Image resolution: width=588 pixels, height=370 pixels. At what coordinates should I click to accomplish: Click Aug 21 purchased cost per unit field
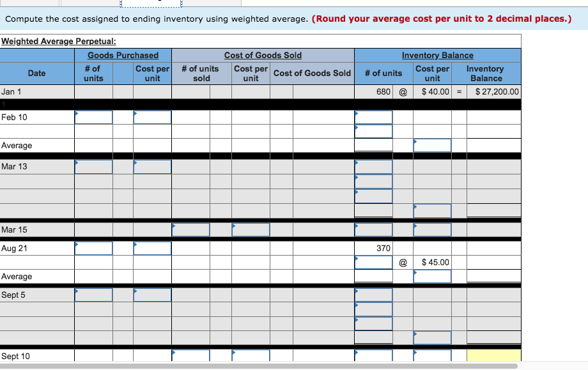tap(152, 248)
